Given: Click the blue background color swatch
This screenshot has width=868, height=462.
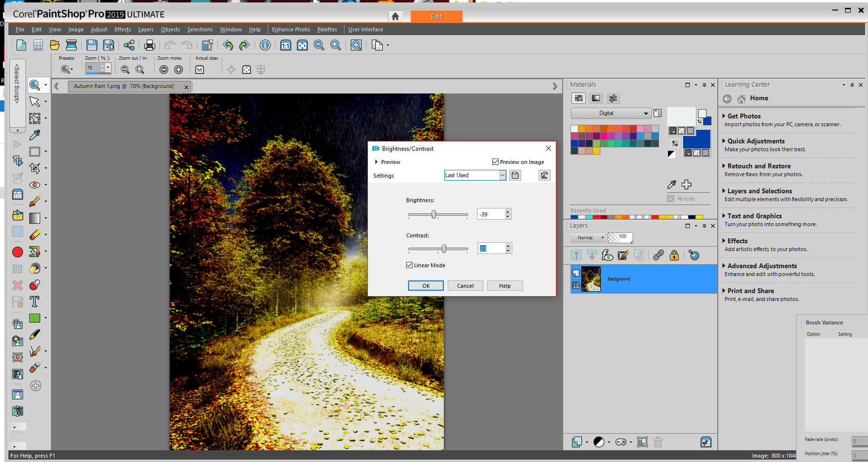Looking at the screenshot, I should pyautogui.click(x=697, y=139).
